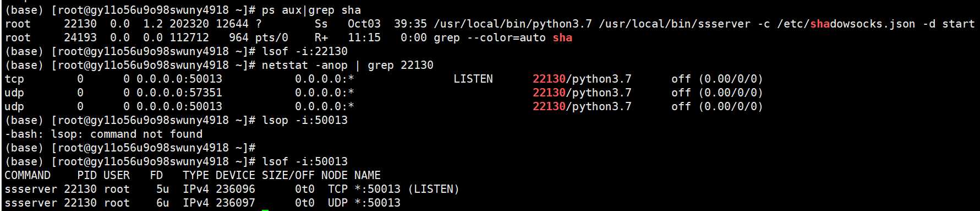Viewport: 980px width, 211px height.
Task: Click the LISTEN state in netstat output
Action: click(473, 79)
